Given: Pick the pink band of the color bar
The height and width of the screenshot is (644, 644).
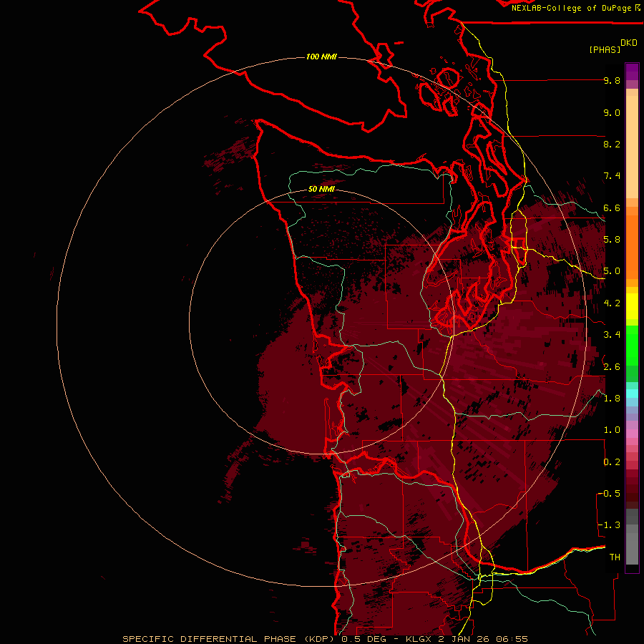Looking at the screenshot, I should (632, 434).
